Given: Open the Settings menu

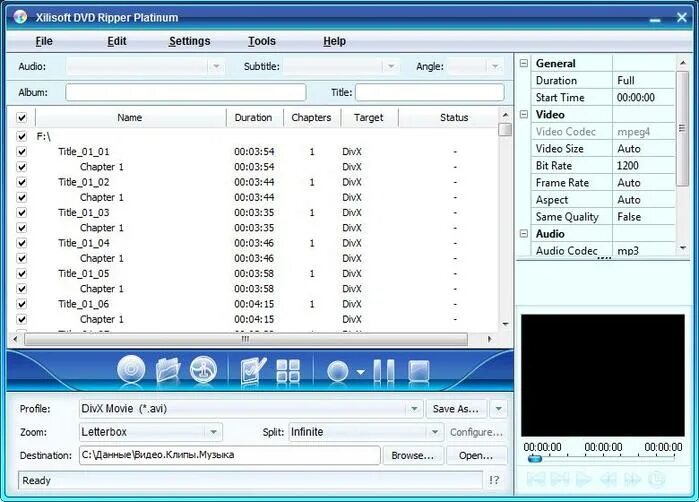Looking at the screenshot, I should tap(189, 41).
